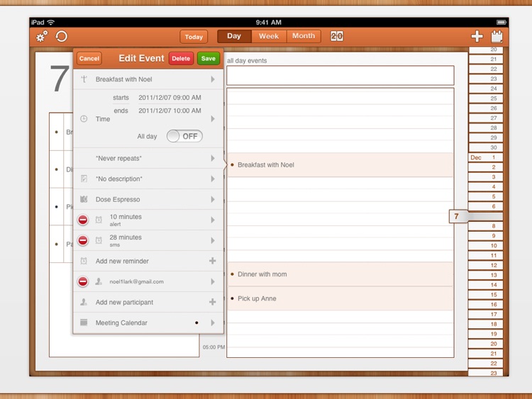This screenshot has width=532, height=399.
Task: Open 28 minutes sms details arrow
Action: [213, 240]
